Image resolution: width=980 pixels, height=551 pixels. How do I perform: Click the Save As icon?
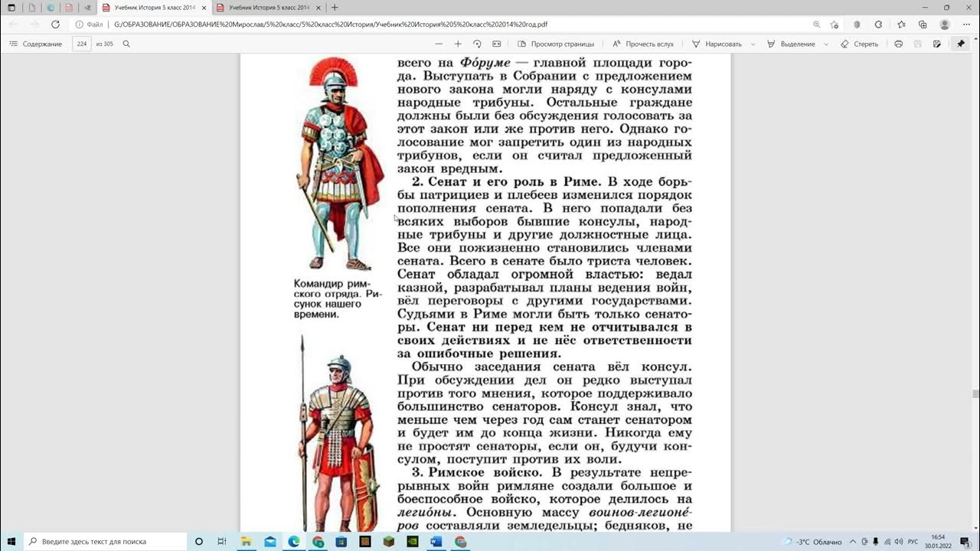[937, 44]
